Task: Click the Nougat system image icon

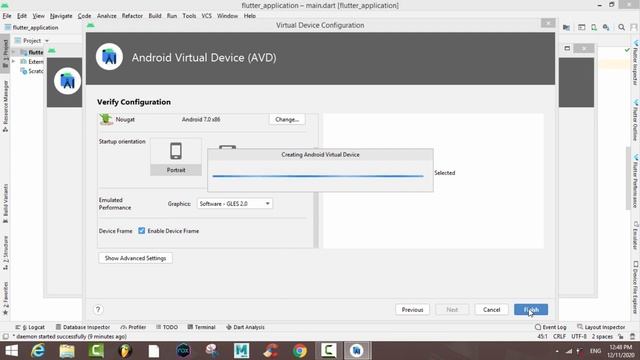Action: click(x=106, y=119)
